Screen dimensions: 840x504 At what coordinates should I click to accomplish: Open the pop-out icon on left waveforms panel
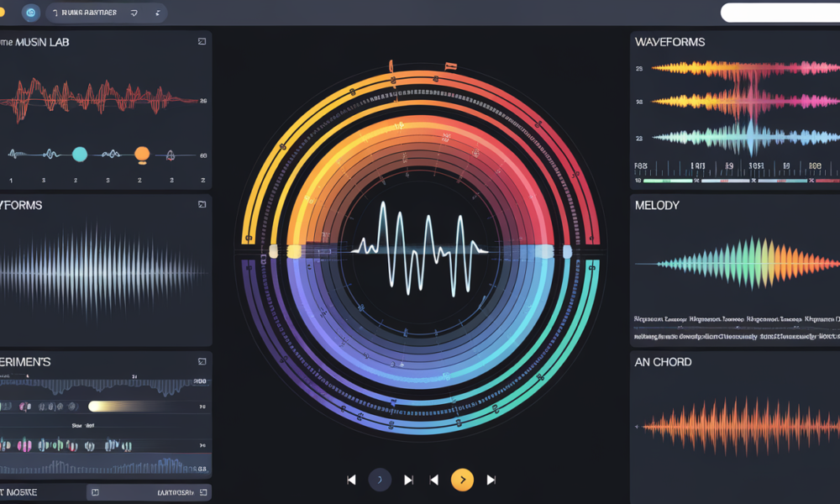pos(202,205)
